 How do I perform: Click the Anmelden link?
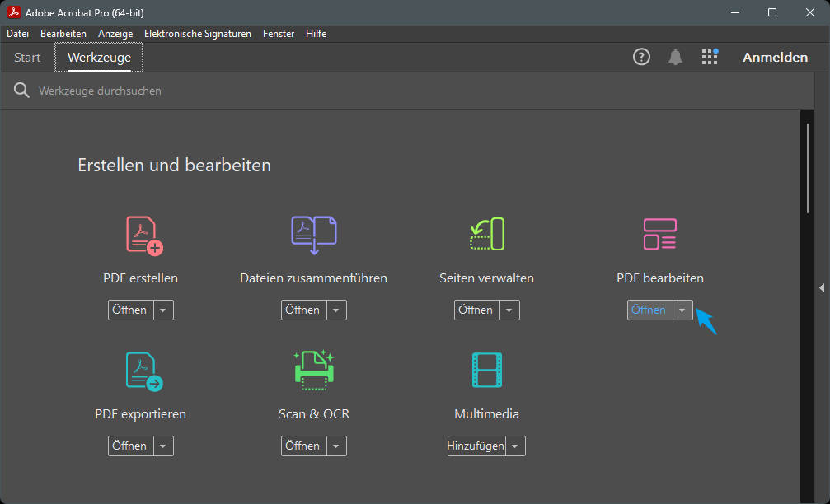click(x=774, y=57)
